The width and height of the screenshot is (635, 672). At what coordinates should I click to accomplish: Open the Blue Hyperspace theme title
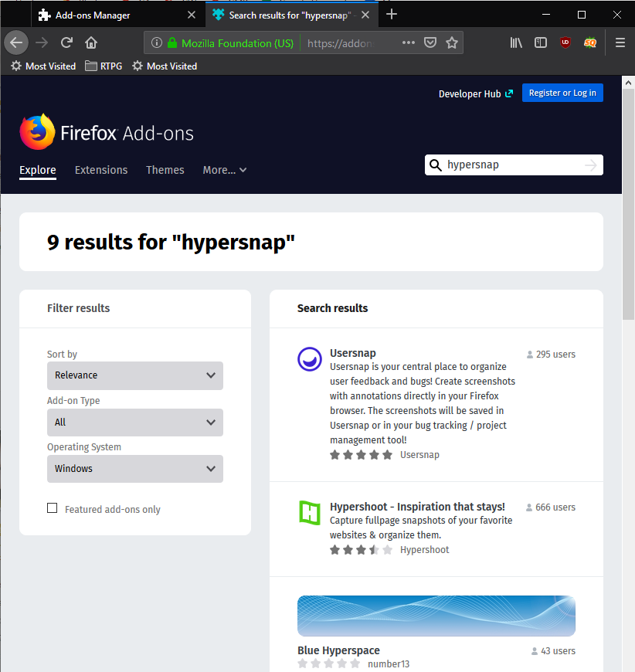338,650
